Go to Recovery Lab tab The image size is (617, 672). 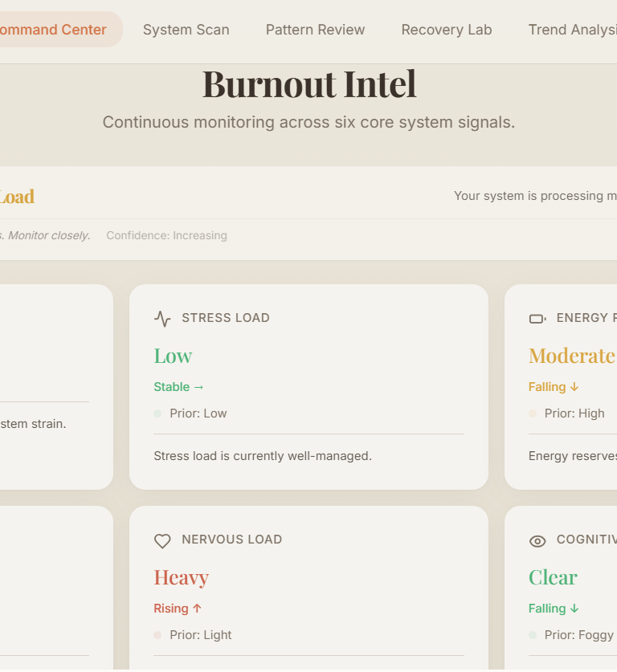point(447,30)
